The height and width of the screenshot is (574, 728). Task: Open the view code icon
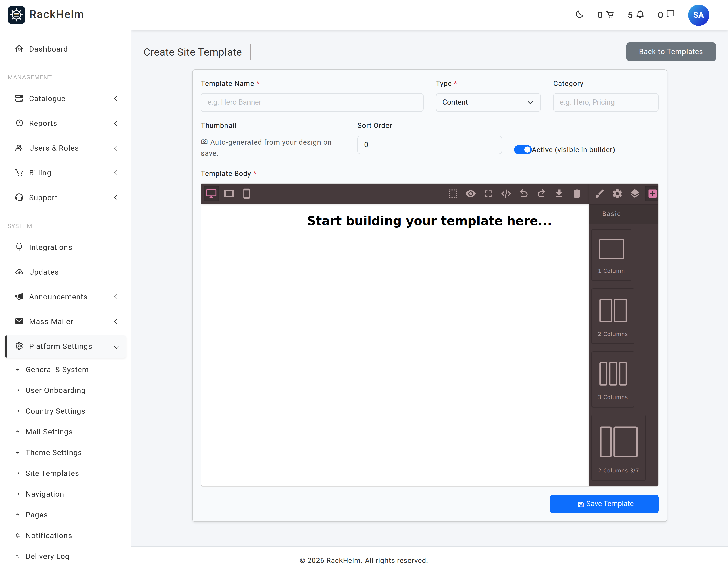tap(506, 194)
